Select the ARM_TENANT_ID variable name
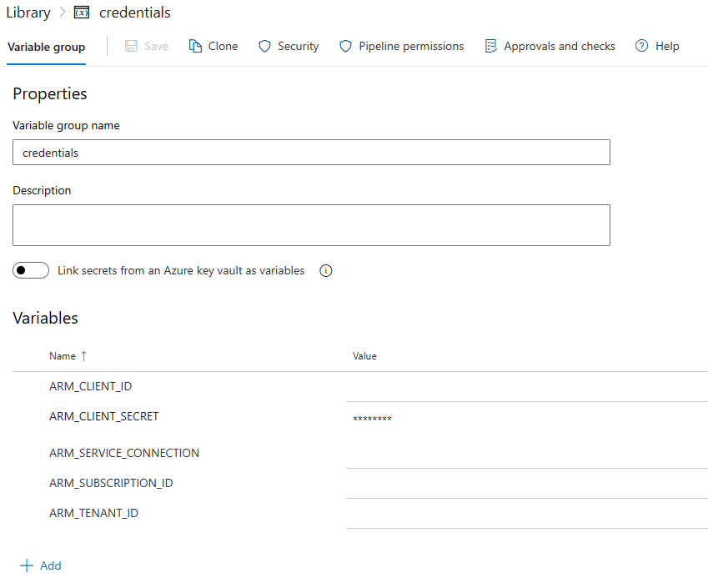Image resolution: width=708 pixels, height=588 pixels. point(93,513)
